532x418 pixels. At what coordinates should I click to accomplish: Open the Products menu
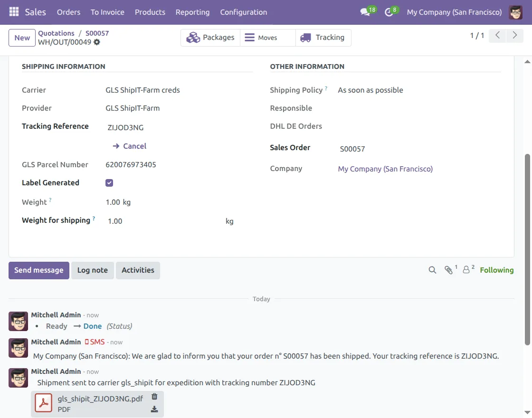point(150,12)
